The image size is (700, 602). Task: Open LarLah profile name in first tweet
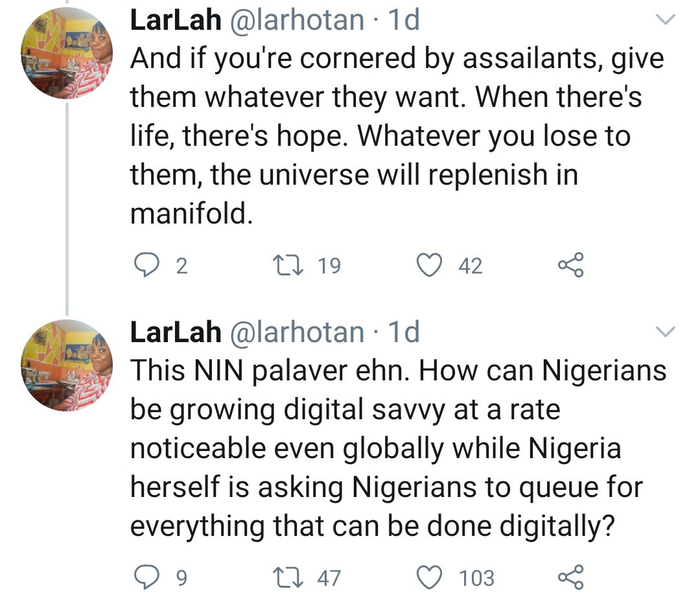tap(175, 21)
